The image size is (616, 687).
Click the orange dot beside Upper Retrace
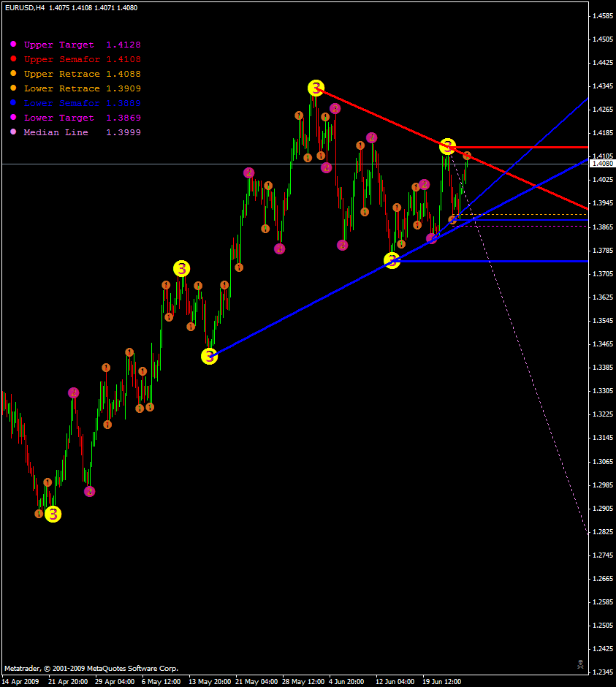tap(13, 73)
